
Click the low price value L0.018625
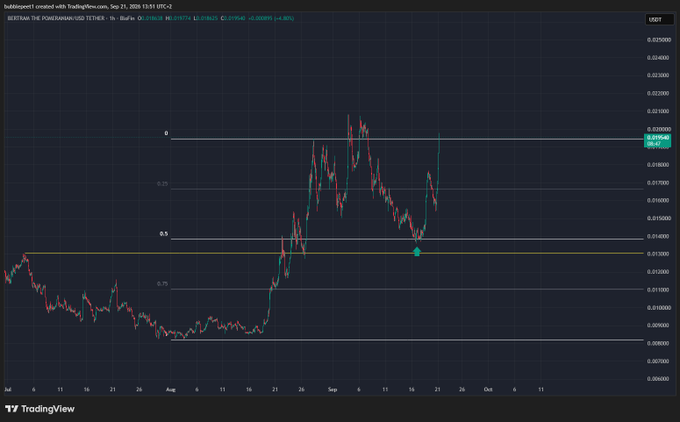point(206,18)
